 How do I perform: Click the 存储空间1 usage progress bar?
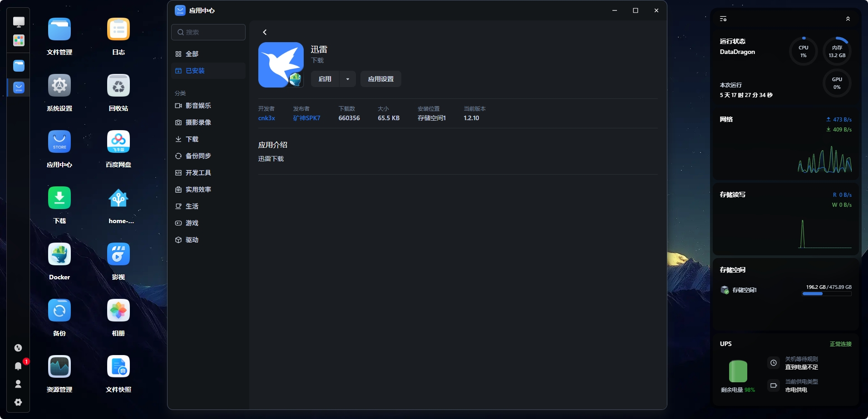click(827, 294)
